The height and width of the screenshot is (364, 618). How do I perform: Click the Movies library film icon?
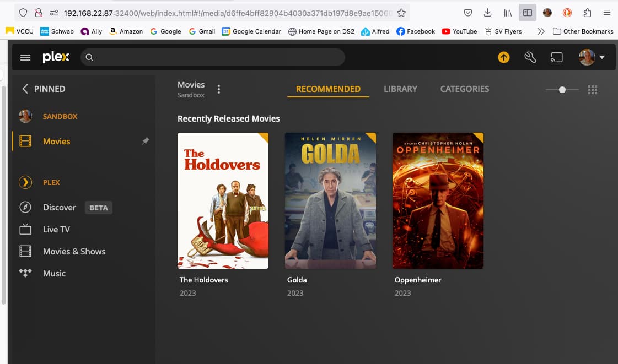[25, 141]
